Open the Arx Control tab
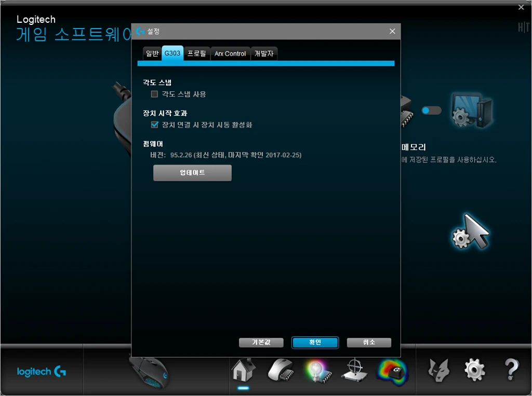Image resolution: width=532 pixels, height=396 pixels. pyautogui.click(x=230, y=53)
